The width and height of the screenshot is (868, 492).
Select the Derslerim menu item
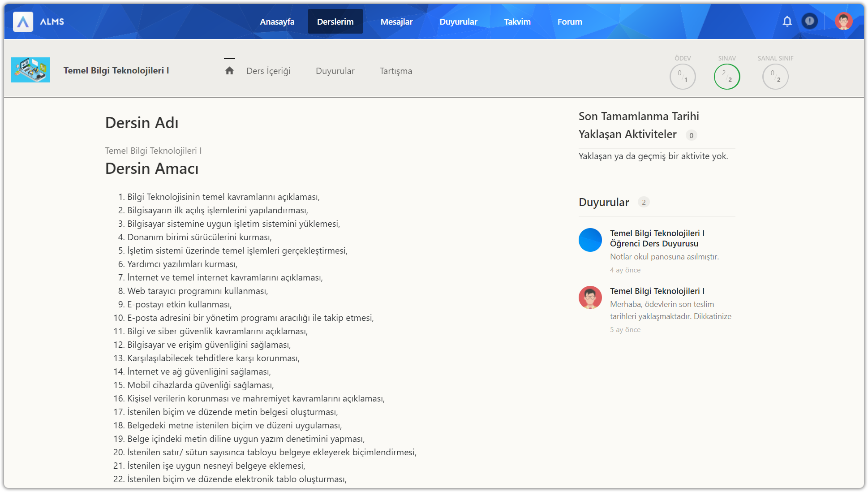[335, 22]
